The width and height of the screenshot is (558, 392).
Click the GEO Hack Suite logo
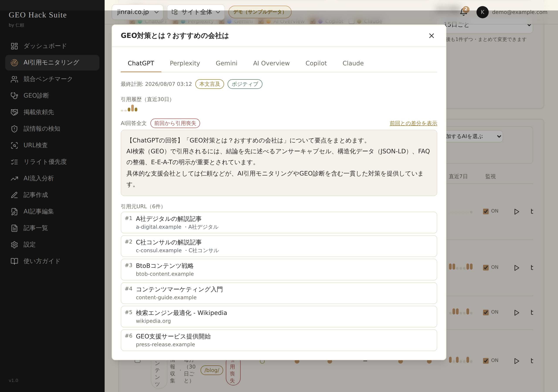point(38,15)
